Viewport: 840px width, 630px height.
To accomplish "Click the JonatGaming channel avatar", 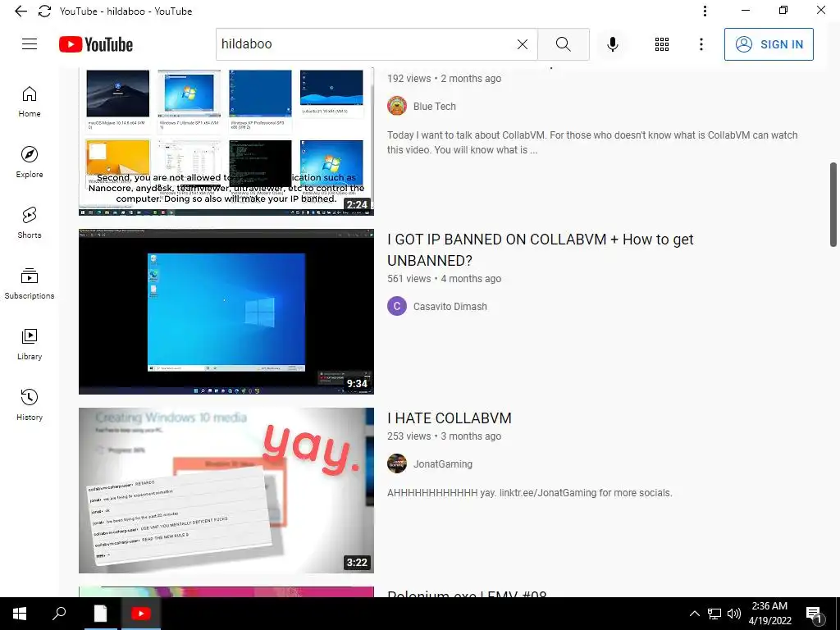I will [397, 464].
